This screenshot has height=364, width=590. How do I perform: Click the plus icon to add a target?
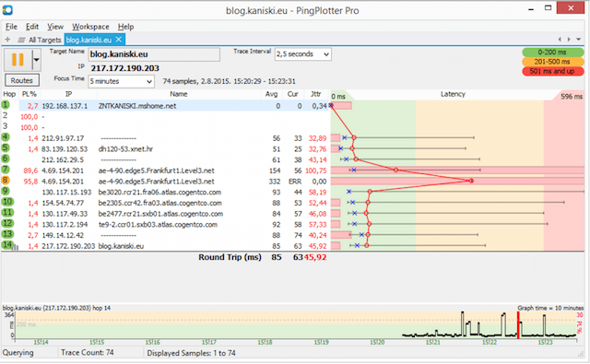tap(7, 40)
